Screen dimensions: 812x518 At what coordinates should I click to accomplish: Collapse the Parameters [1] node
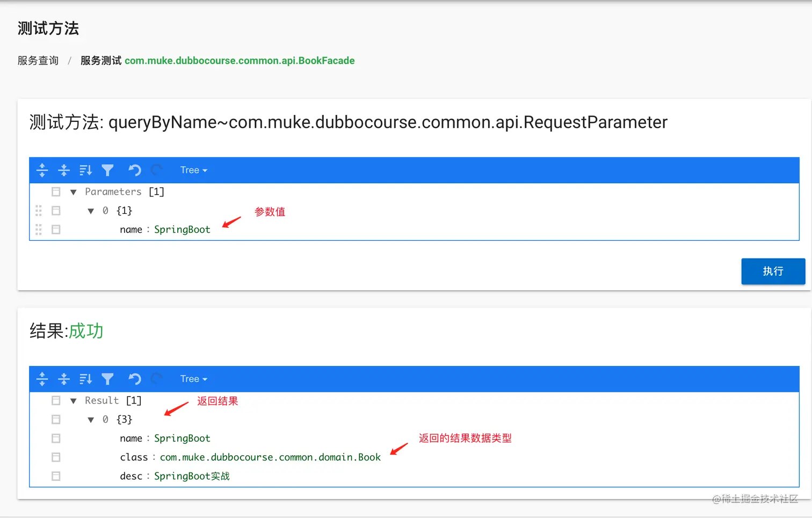click(x=74, y=192)
